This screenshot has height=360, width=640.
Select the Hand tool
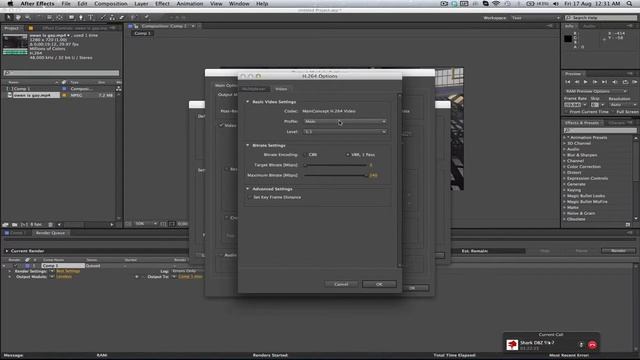[18, 18]
